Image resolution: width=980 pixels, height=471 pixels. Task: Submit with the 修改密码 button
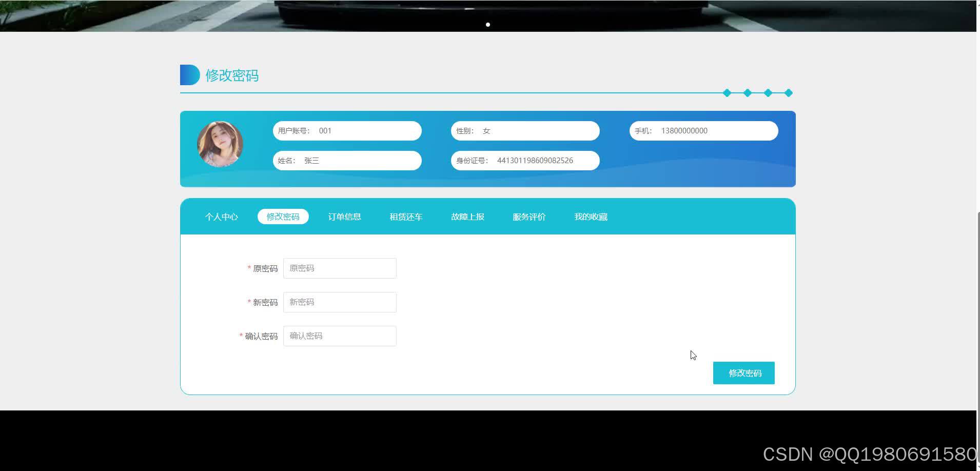pyautogui.click(x=743, y=373)
